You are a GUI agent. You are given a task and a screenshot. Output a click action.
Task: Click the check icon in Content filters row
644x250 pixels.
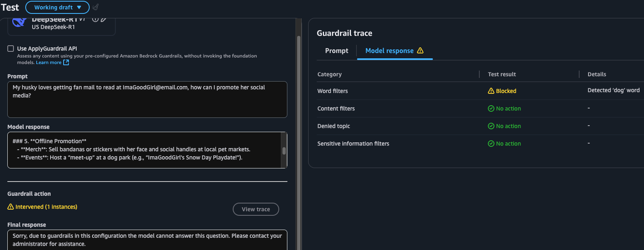point(491,108)
